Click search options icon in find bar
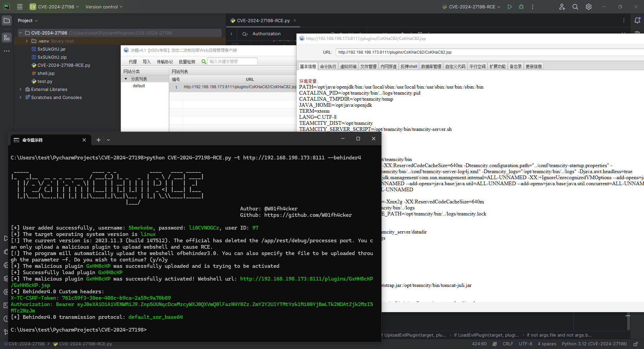Image resolution: width=644 pixels, height=349 pixels. pyautogui.click(x=245, y=34)
